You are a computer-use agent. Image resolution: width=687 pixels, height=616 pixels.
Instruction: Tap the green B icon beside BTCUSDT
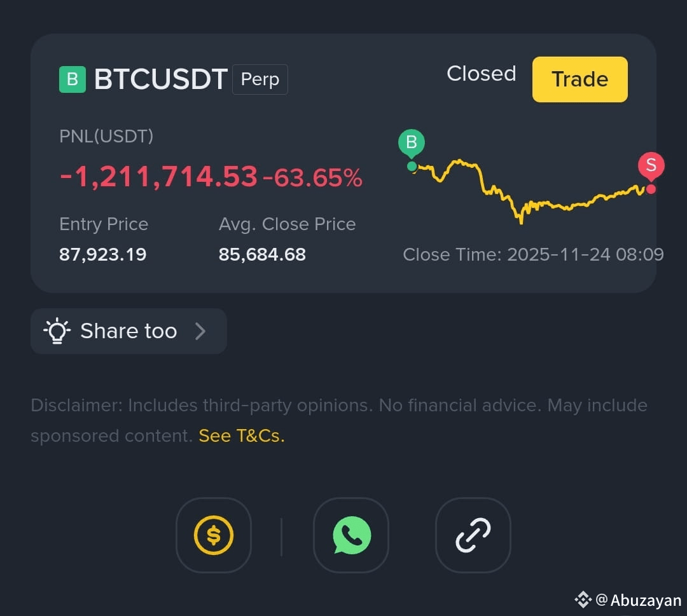tap(73, 79)
